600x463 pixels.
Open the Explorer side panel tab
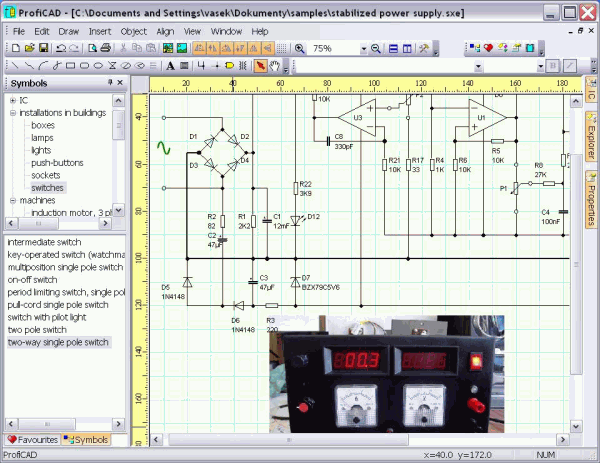(591, 137)
